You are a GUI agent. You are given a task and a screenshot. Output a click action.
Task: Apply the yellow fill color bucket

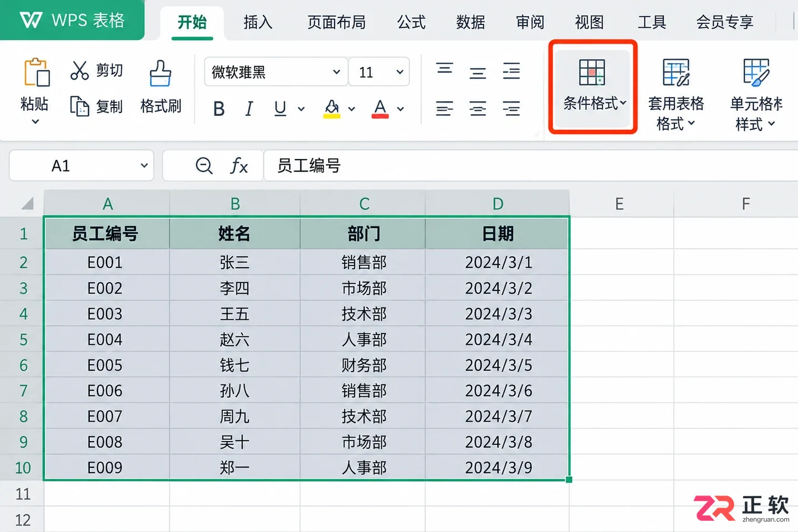click(x=332, y=109)
